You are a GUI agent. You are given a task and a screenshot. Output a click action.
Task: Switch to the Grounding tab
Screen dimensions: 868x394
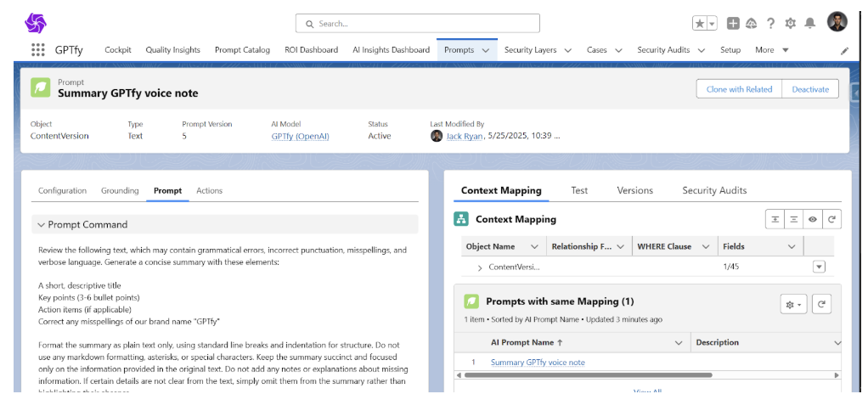(x=120, y=190)
